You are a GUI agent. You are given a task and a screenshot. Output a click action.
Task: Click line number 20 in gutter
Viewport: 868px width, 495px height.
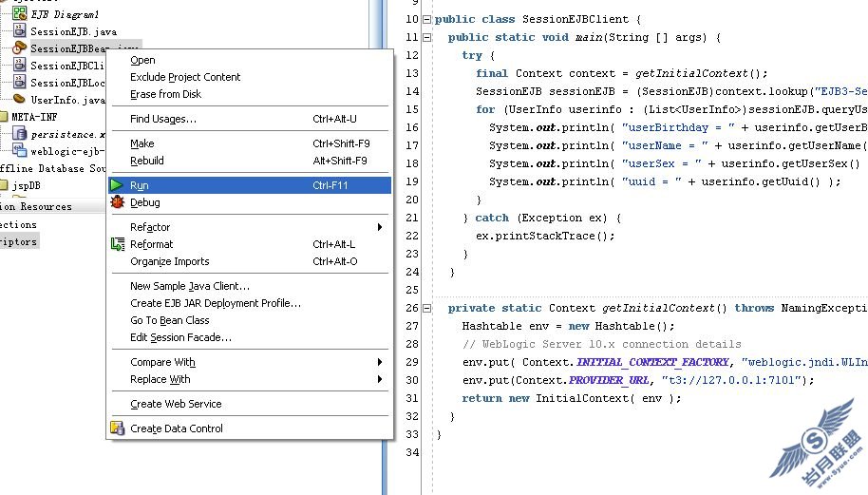[x=412, y=200]
